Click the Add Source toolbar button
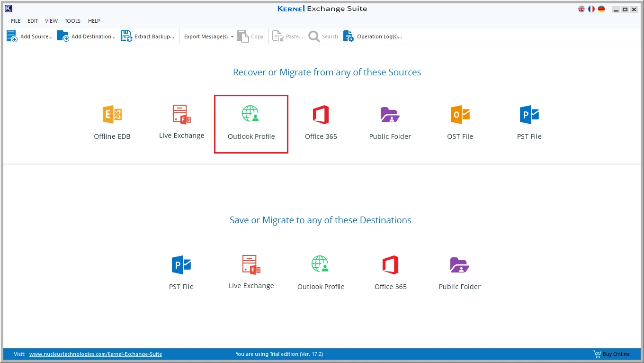The image size is (644, 363). [x=29, y=36]
